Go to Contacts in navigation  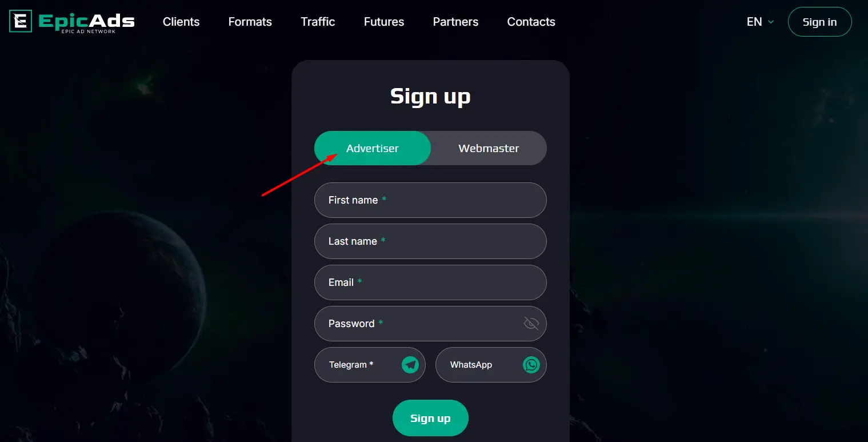click(x=531, y=22)
